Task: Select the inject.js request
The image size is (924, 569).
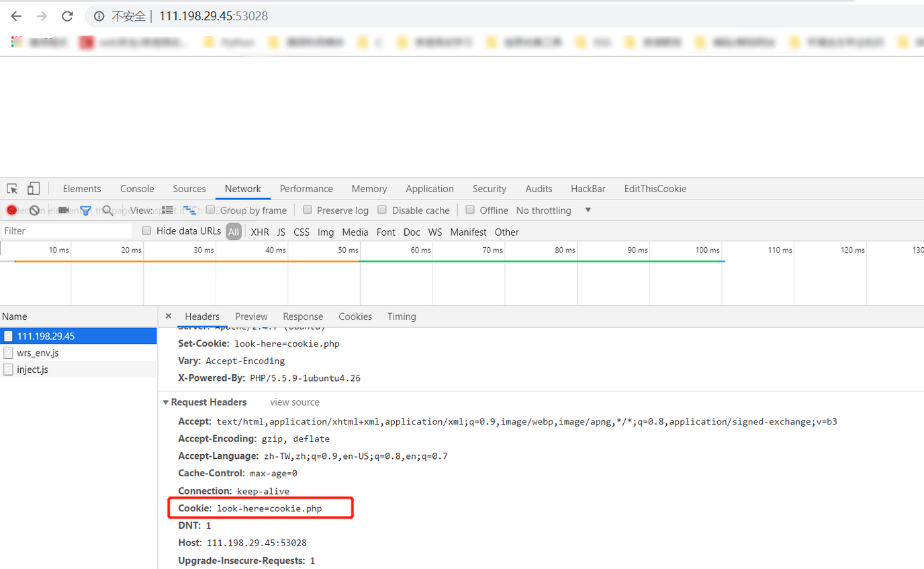Action: click(79, 369)
